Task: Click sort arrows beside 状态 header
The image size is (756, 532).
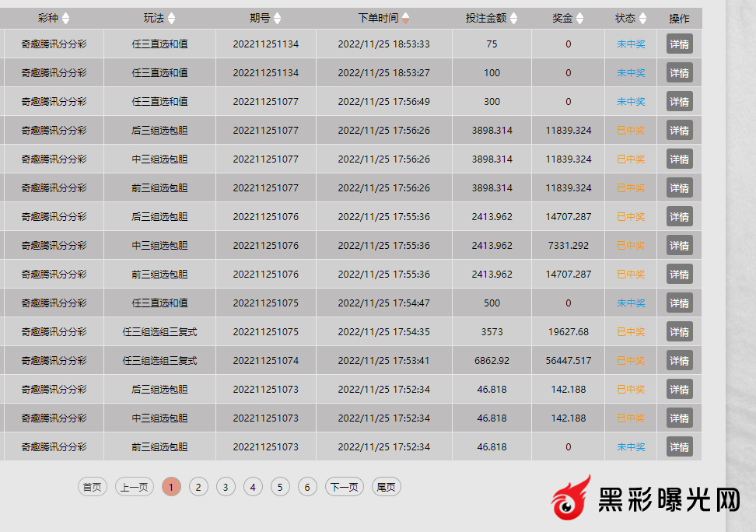Action: click(642, 19)
